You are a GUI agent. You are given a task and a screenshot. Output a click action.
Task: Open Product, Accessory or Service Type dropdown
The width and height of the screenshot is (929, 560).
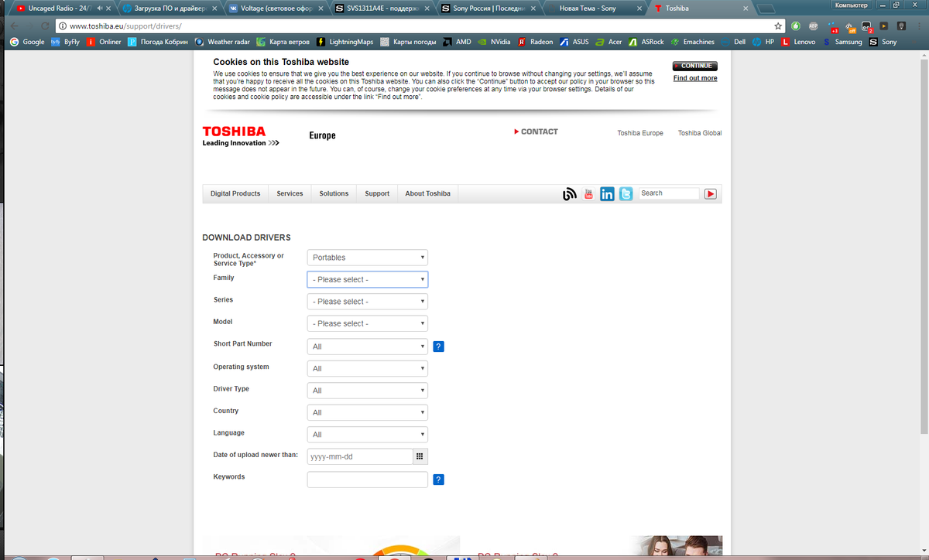click(x=368, y=258)
